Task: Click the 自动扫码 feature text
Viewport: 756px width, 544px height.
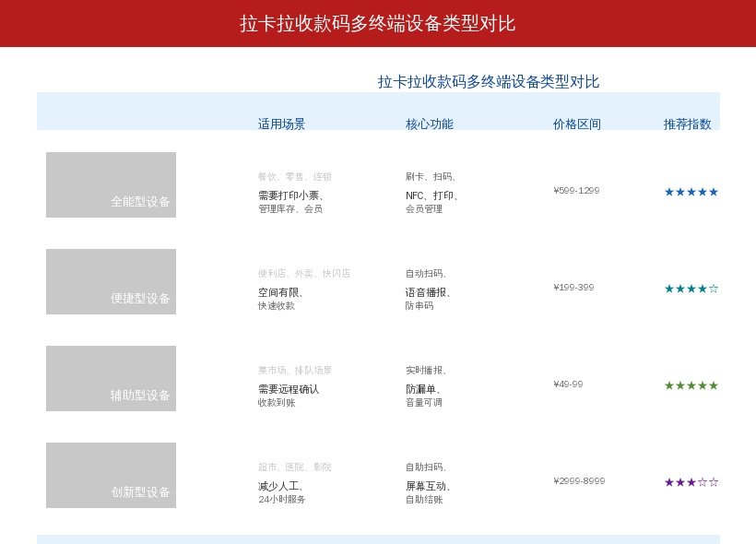Action: tap(426, 274)
